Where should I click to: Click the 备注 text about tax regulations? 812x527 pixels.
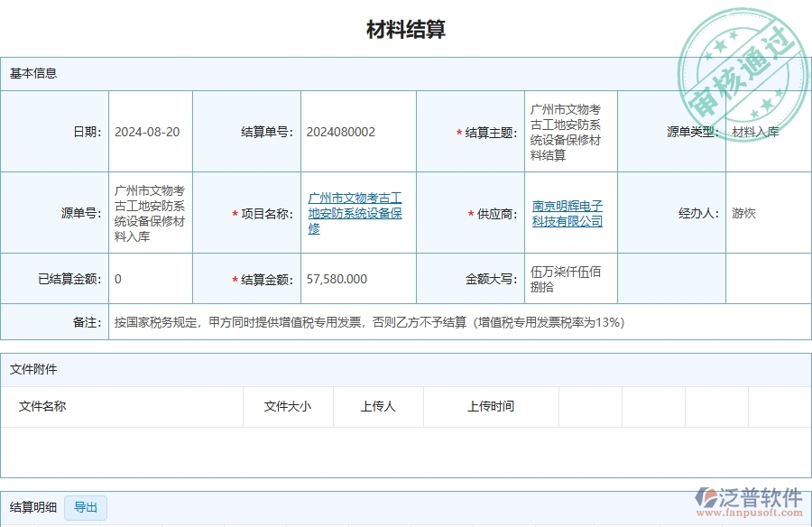(x=370, y=322)
